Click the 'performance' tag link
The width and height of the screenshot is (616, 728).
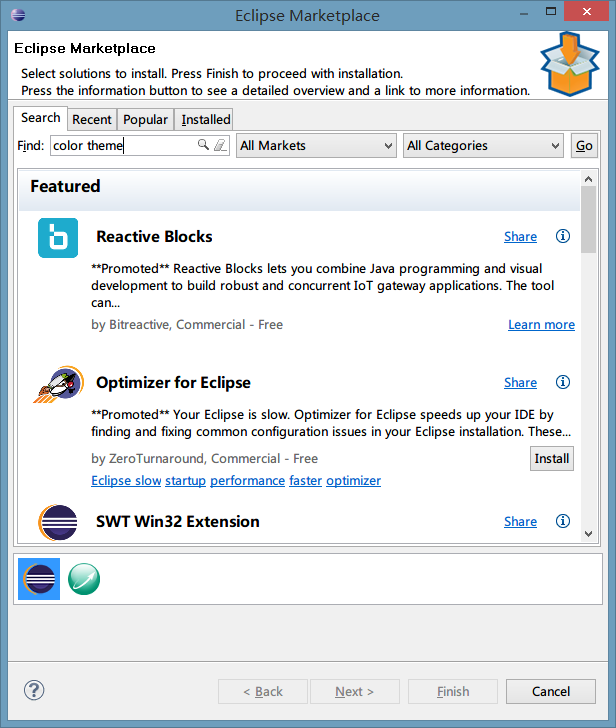247,481
